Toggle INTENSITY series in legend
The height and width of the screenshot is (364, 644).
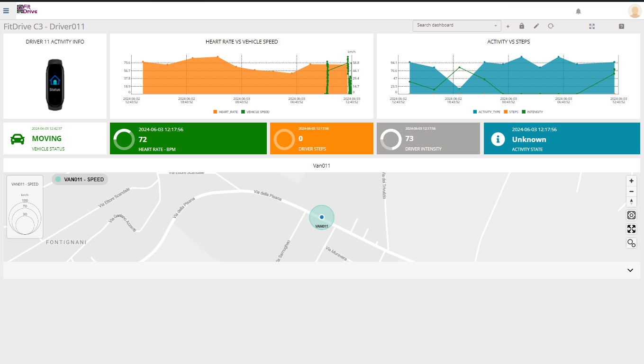click(x=532, y=112)
